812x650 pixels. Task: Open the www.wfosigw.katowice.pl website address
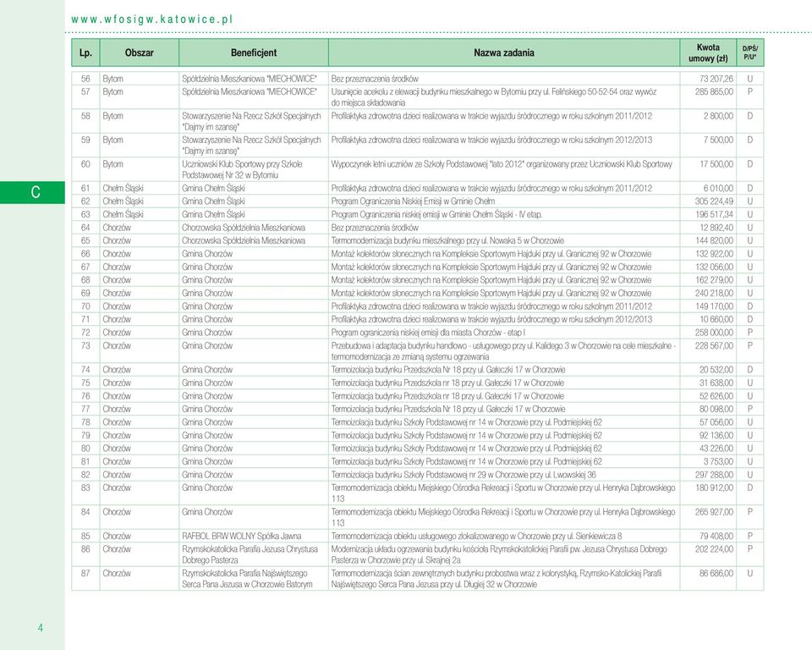151,19
